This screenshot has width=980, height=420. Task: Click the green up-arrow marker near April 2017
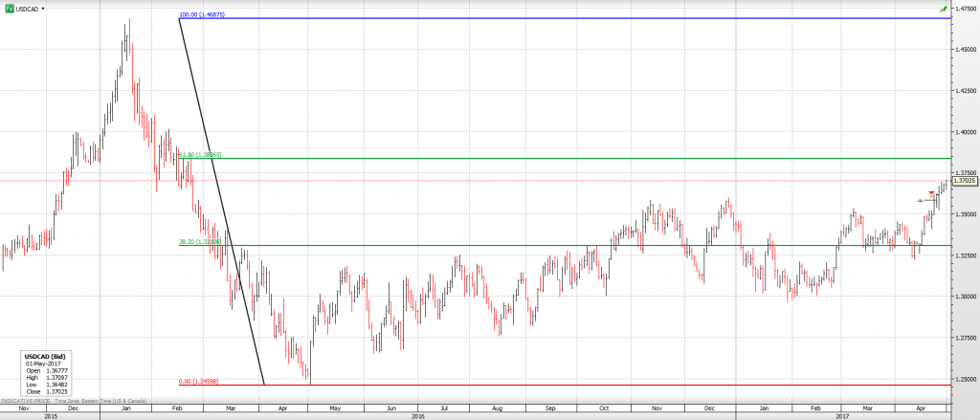pyautogui.click(x=920, y=200)
